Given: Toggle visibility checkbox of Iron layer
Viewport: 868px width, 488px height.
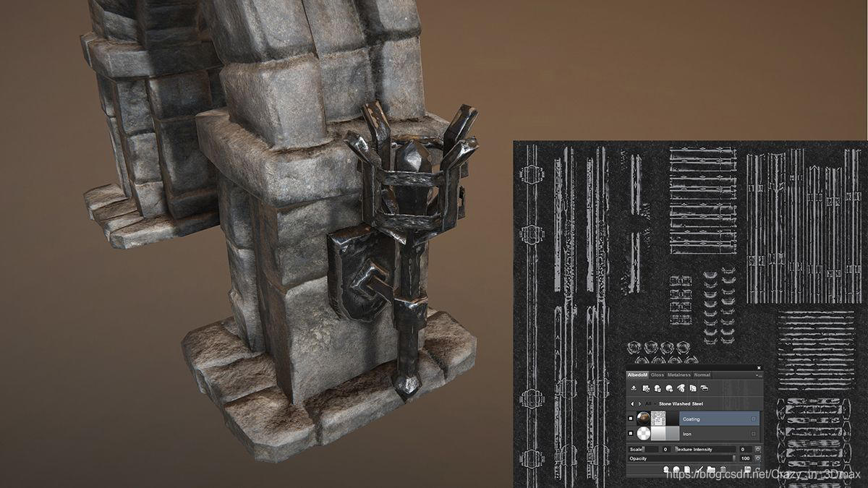Looking at the screenshot, I should pos(631,434).
